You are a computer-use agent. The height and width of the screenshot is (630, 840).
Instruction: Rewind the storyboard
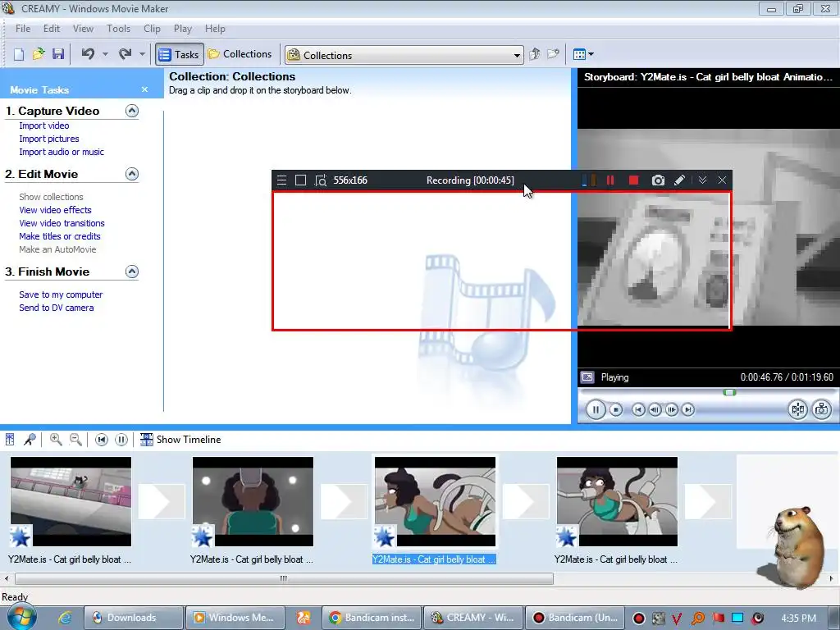(101, 440)
